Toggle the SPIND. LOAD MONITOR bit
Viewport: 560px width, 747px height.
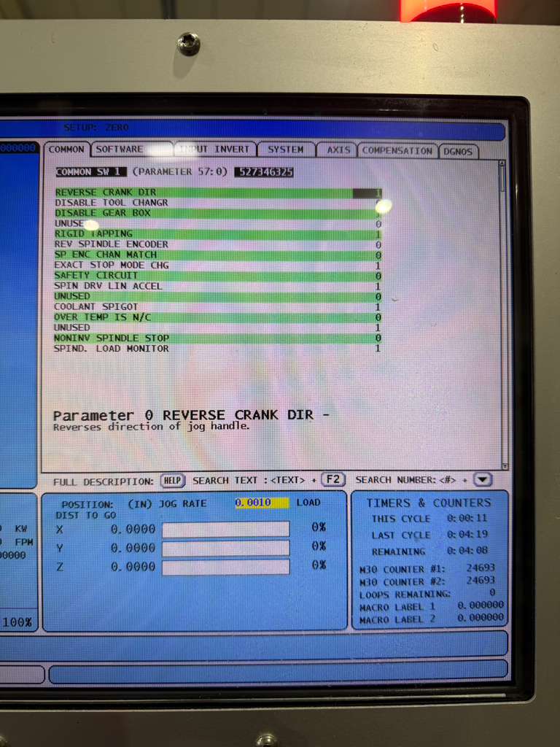coord(378,349)
